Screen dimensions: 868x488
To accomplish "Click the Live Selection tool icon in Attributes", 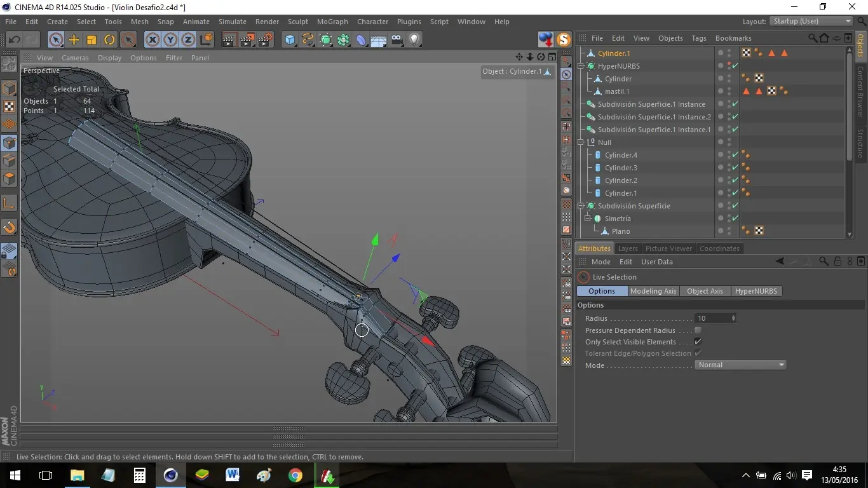I will pos(583,277).
